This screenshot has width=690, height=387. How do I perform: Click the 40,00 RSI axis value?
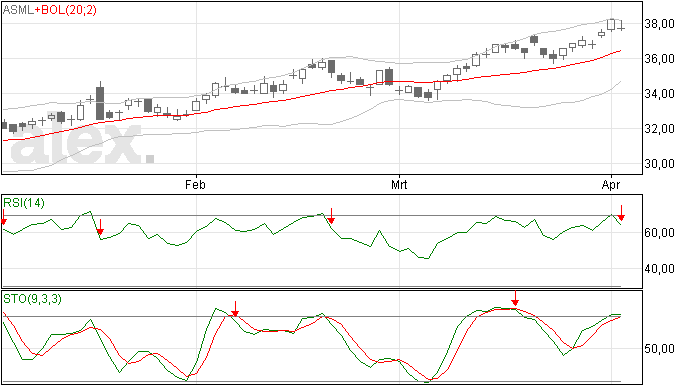click(x=659, y=269)
